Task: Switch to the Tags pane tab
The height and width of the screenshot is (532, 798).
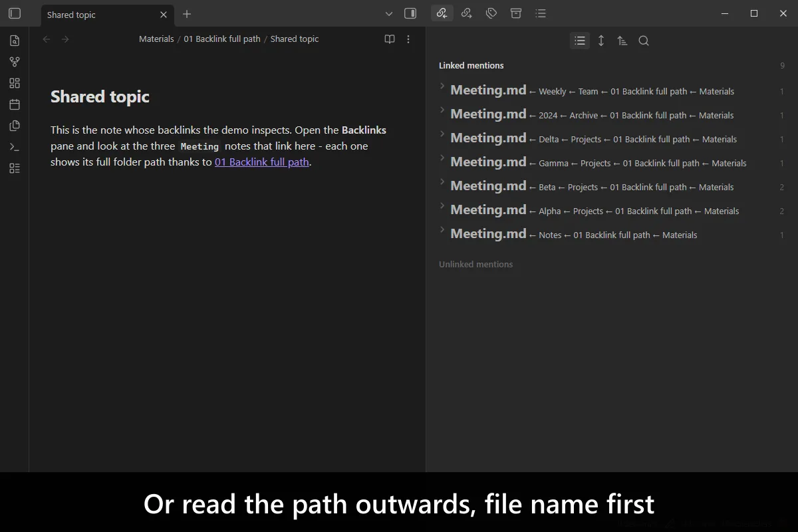Action: [x=491, y=13]
